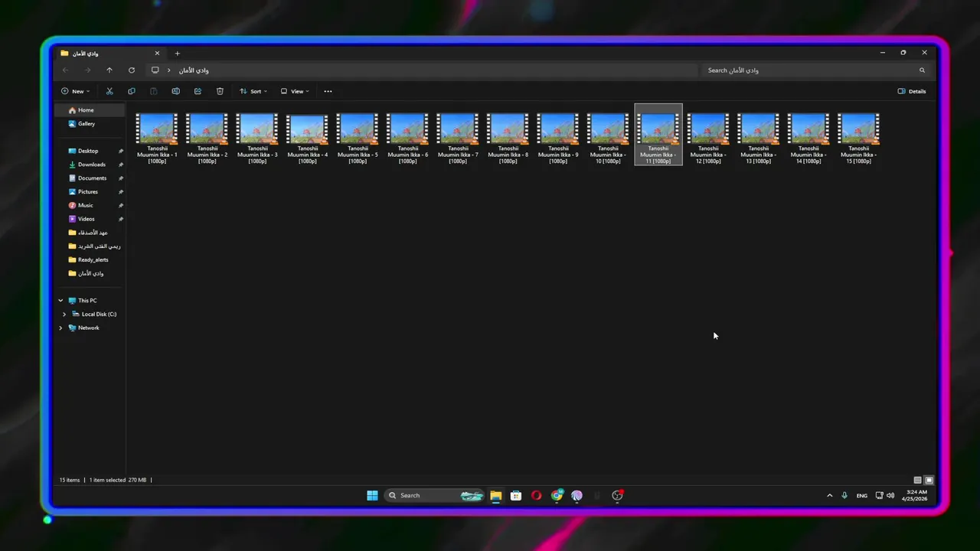Viewport: 980px width, 551px height.
Task: Open the See more ellipsis menu
Action: pyautogui.click(x=328, y=91)
